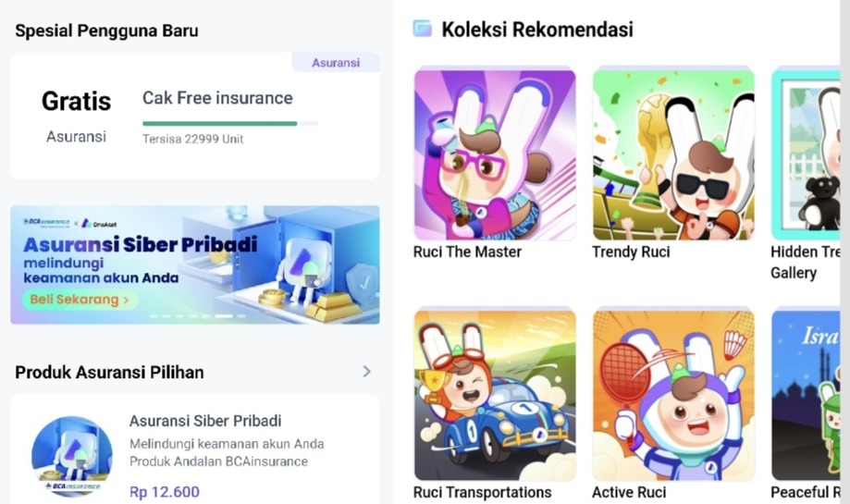Select the Active Ruci badminton artwork

coord(673,395)
